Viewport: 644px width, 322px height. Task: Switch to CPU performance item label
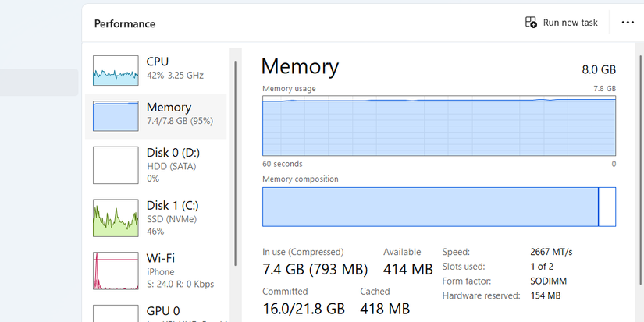(x=158, y=62)
